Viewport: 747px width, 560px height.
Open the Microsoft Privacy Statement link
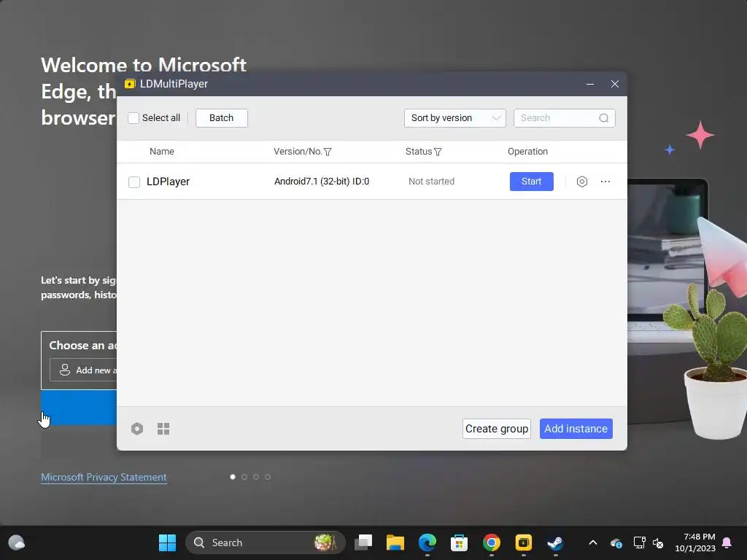point(104,477)
